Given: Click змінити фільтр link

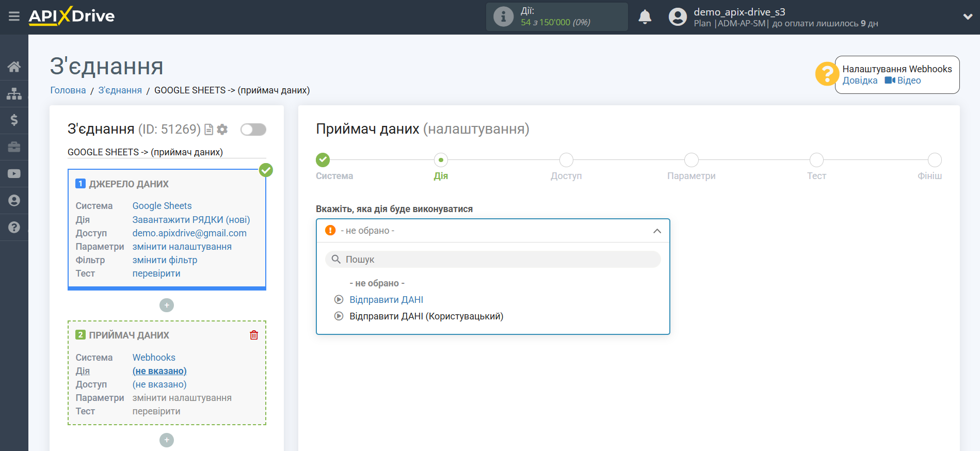Looking at the screenshot, I should (x=165, y=260).
